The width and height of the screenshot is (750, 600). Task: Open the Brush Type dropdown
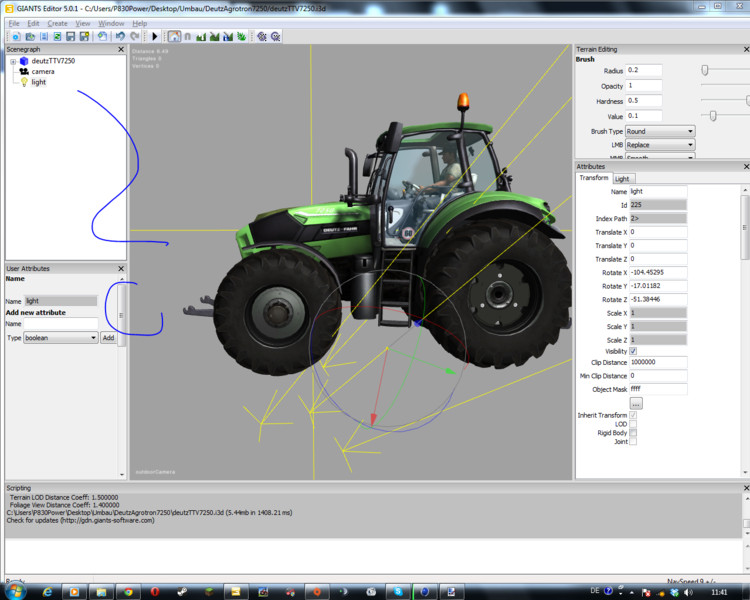[660, 131]
